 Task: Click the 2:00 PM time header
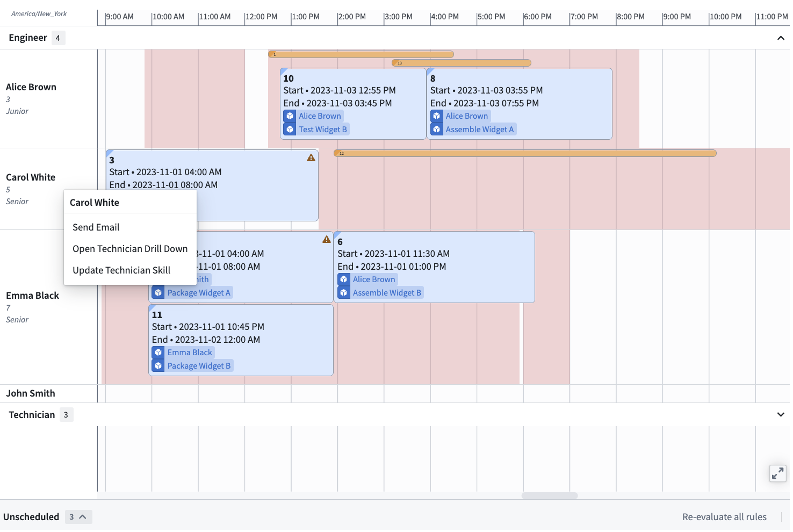(x=352, y=17)
